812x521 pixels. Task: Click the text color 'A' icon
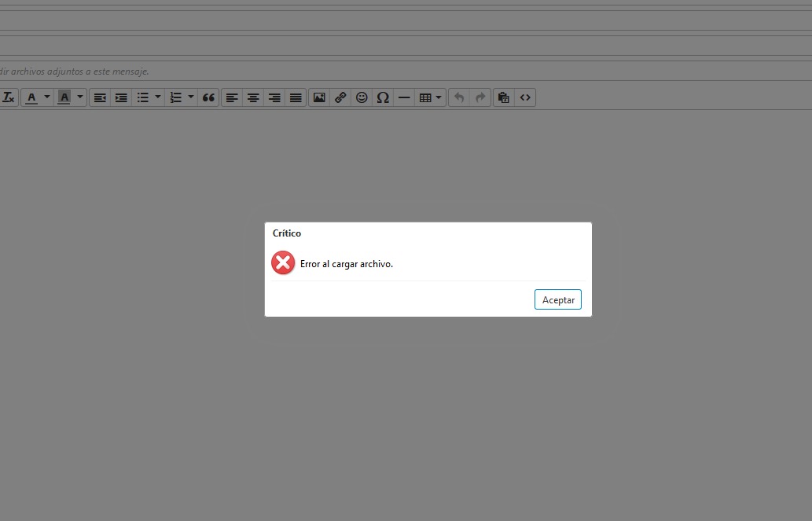pos(31,97)
